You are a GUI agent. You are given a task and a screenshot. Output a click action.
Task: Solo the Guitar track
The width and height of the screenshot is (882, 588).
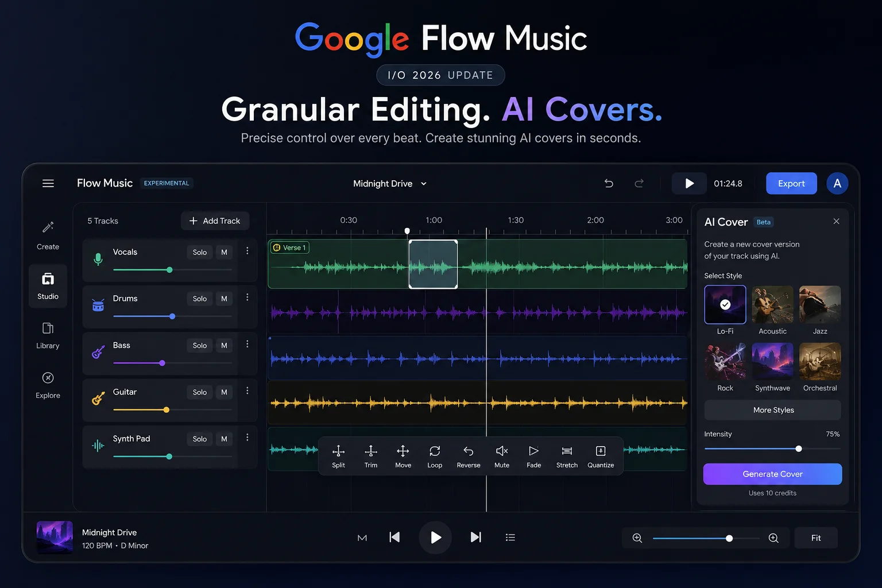[x=200, y=392]
